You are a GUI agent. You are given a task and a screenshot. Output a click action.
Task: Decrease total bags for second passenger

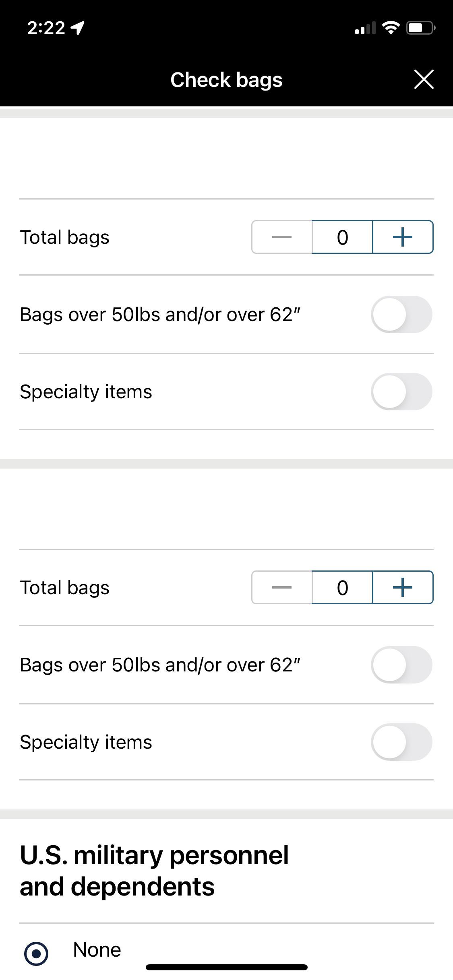[281, 587]
